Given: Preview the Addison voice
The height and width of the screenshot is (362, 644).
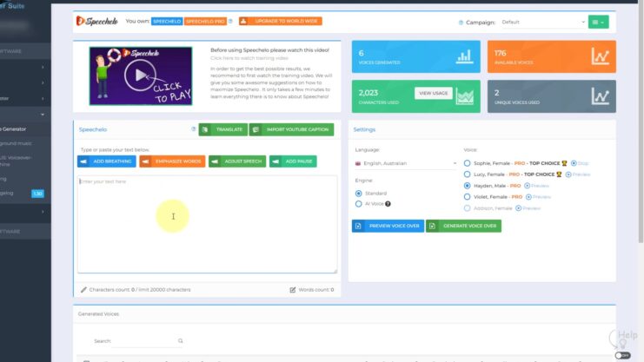Looking at the screenshot, I should 528,208.
